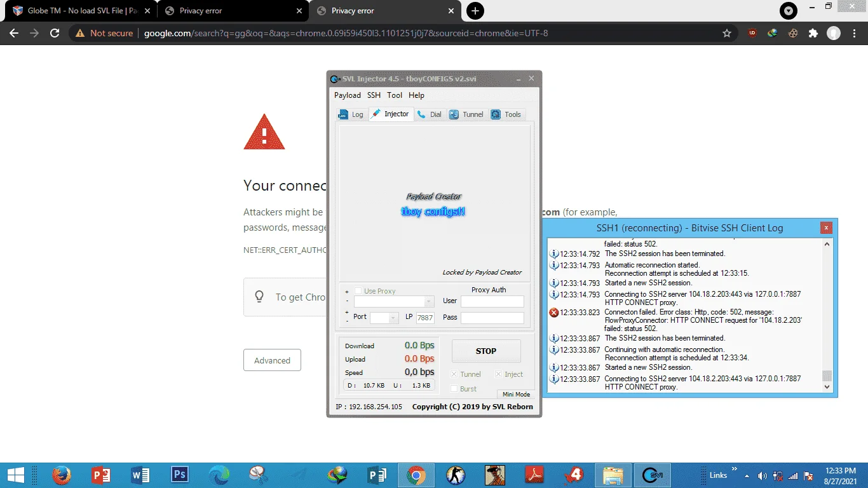
Task: Click the Proxy Auth Pass field
Action: coord(492,318)
